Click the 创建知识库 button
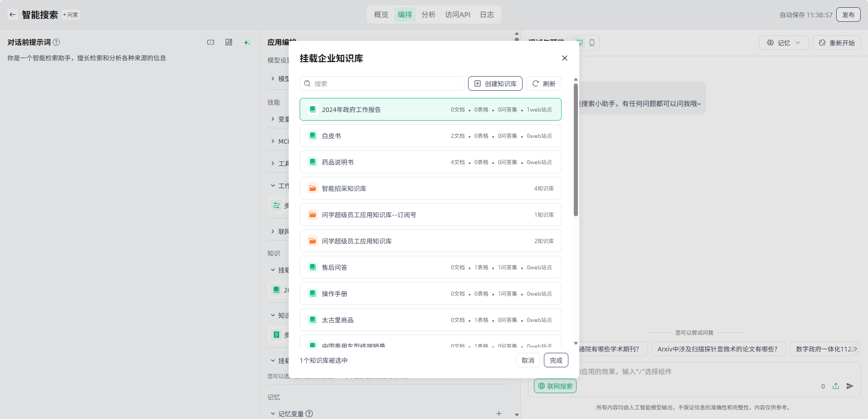 pos(495,83)
